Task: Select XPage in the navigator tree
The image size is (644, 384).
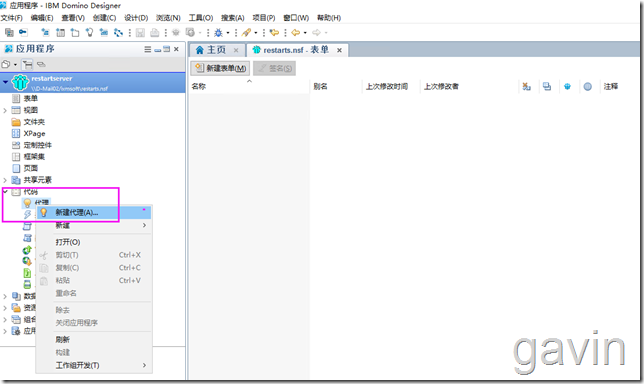Action: [34, 133]
